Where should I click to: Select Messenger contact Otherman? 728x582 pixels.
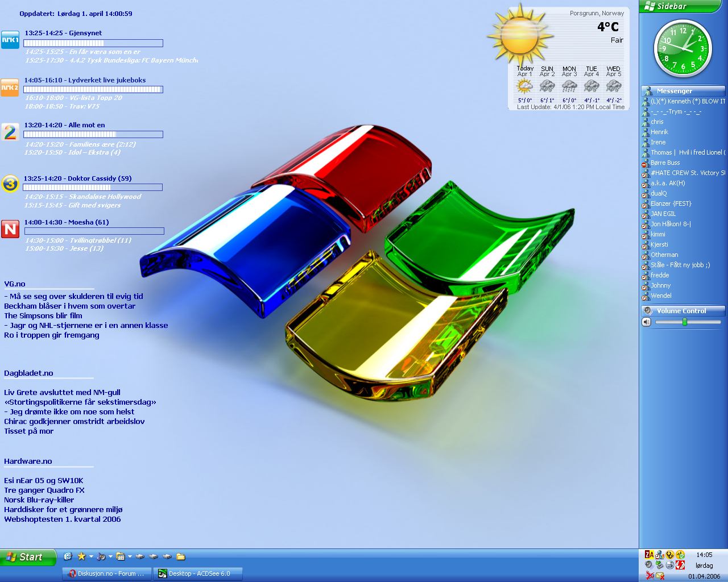tap(664, 255)
